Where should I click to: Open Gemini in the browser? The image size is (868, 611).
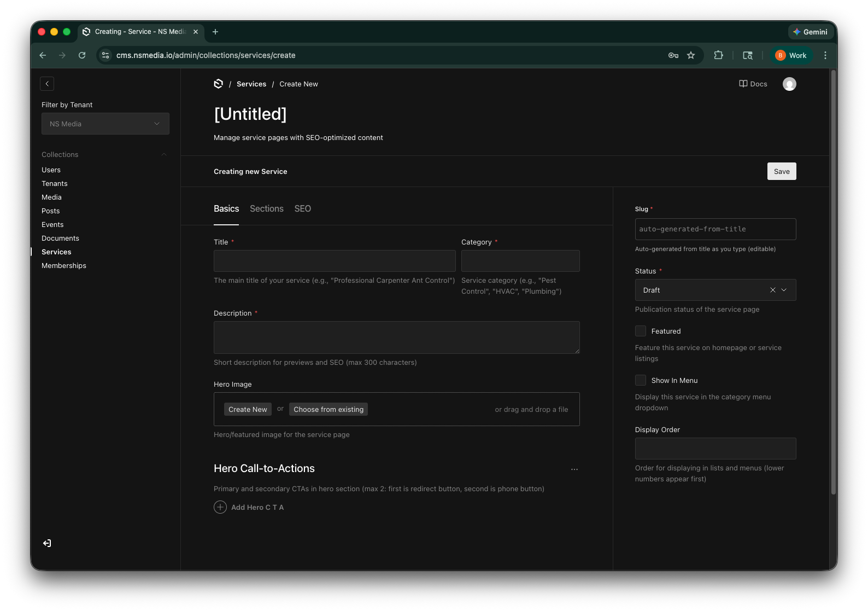[x=810, y=32]
